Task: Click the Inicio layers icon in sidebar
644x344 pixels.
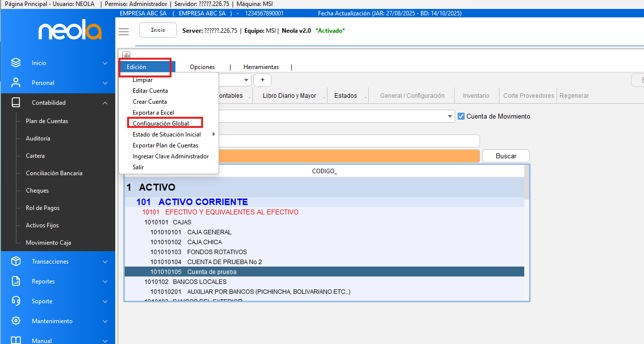Action: click(16, 63)
